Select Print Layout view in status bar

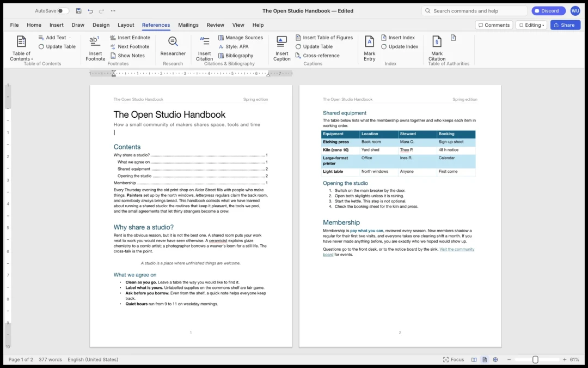coord(485,360)
